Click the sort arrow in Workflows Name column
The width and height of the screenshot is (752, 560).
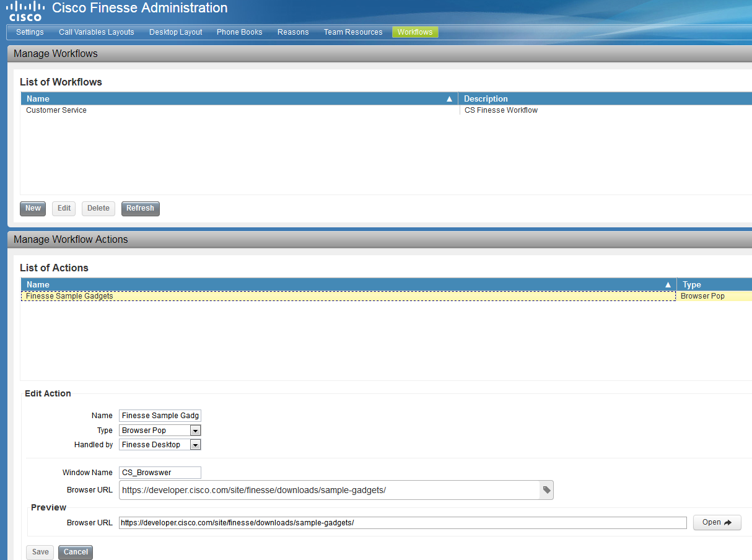pos(450,99)
